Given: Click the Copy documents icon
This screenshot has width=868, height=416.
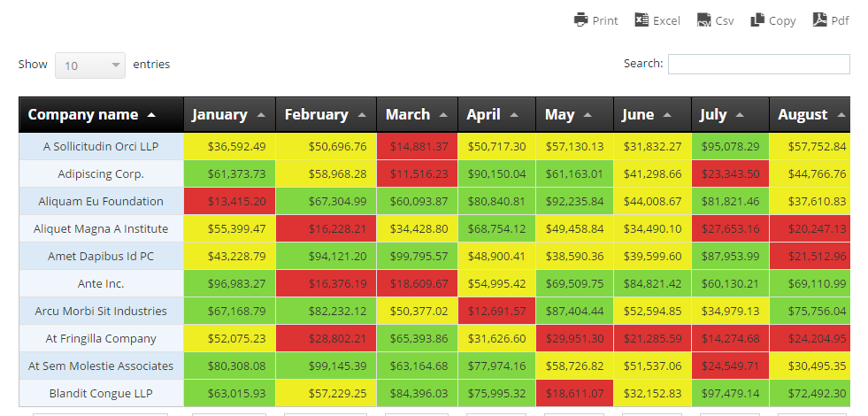Looking at the screenshot, I should tap(757, 19).
